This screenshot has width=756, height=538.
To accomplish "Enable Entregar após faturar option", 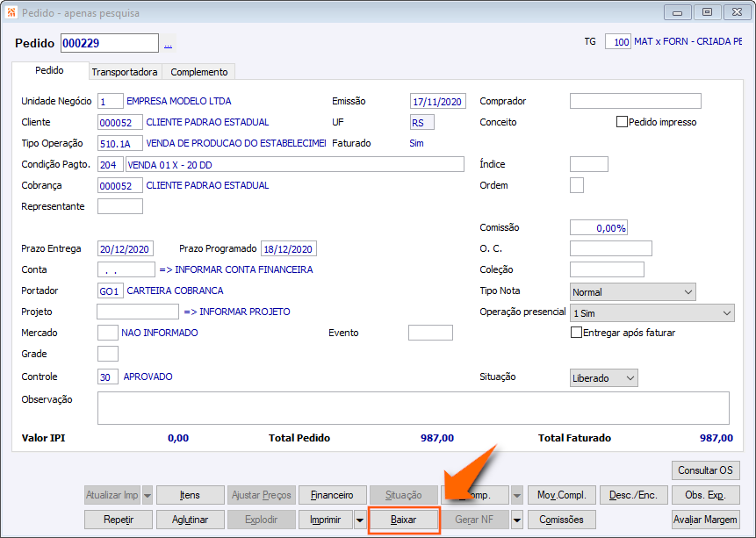I will coord(576,333).
